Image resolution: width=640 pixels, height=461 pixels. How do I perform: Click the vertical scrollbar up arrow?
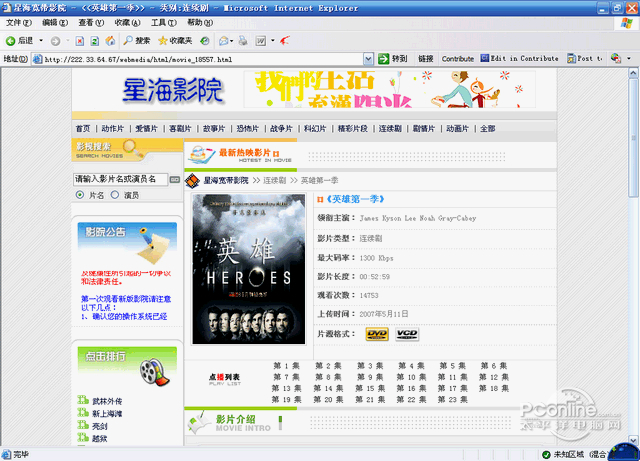tap(633, 73)
